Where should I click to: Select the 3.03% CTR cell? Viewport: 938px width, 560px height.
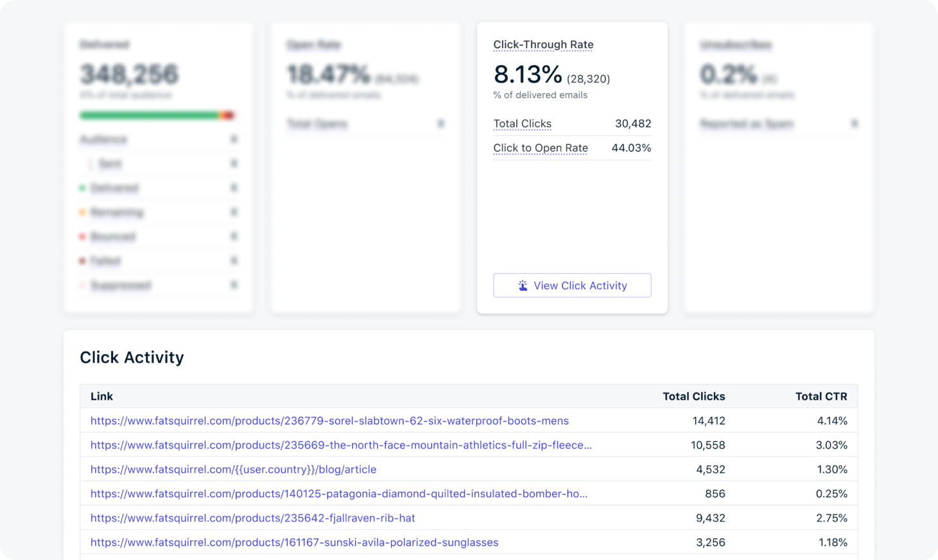coord(831,445)
